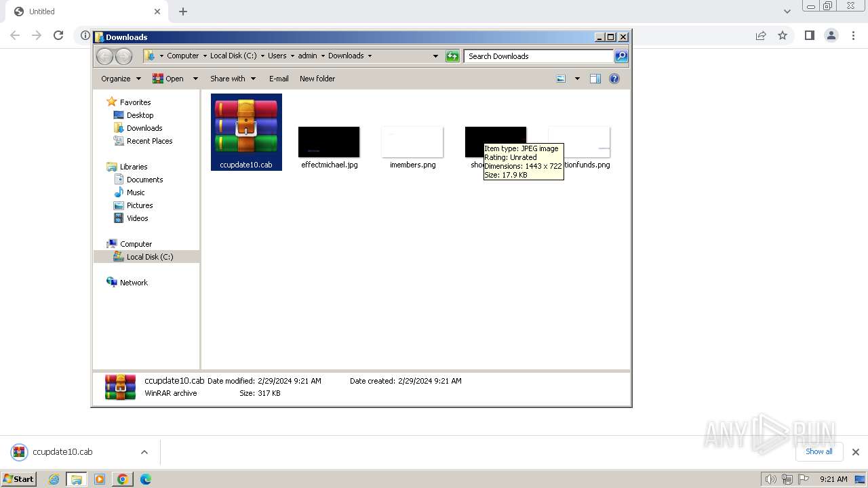
Task: Open the ccupdate10.cab download item
Action: 62,452
